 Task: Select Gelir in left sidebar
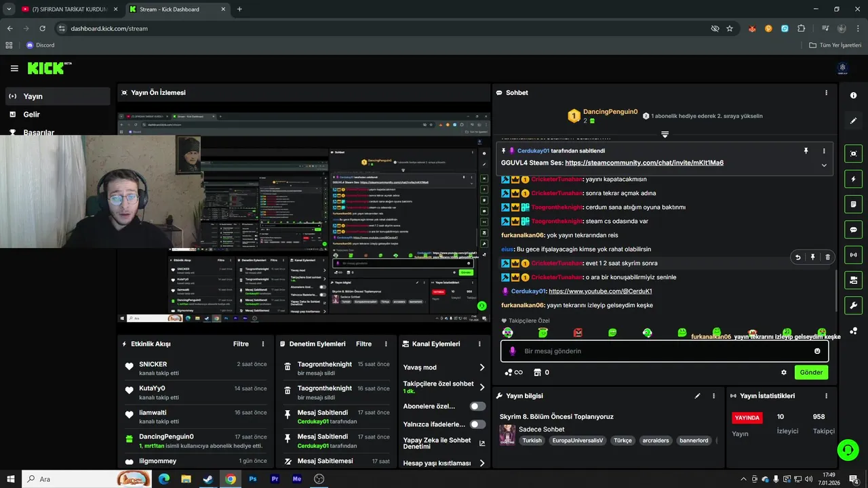(58, 115)
